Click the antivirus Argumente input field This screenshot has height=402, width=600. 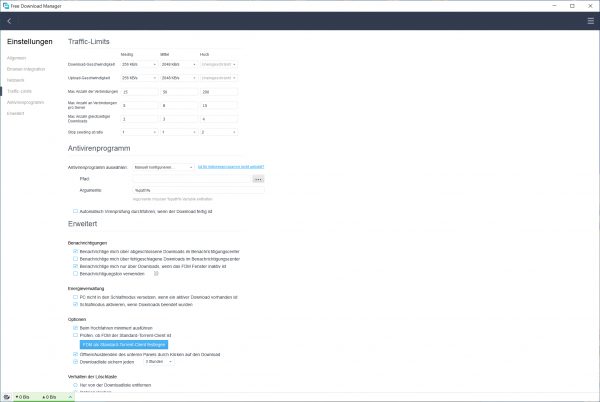coord(198,190)
